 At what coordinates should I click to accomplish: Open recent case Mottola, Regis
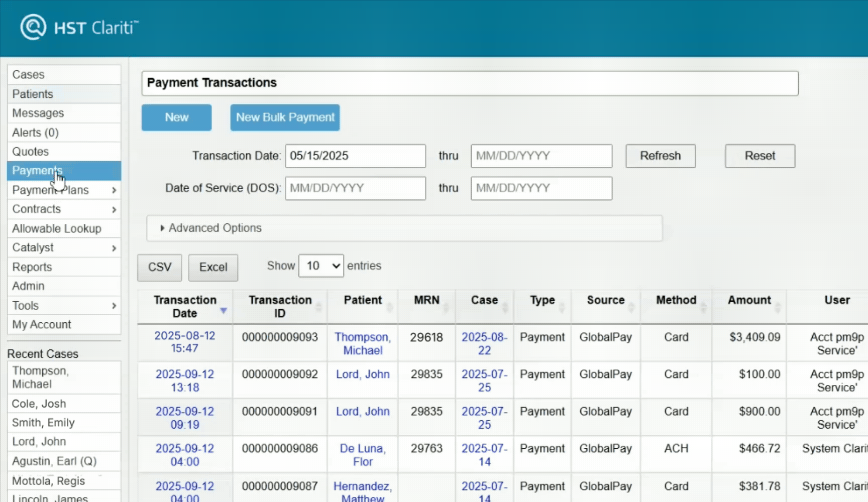coord(64,481)
